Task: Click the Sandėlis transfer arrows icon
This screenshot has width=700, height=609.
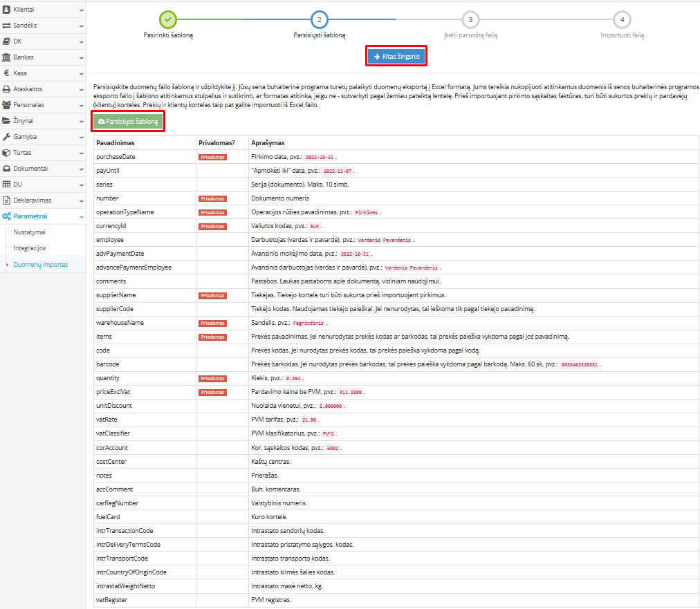Action: 6,26
